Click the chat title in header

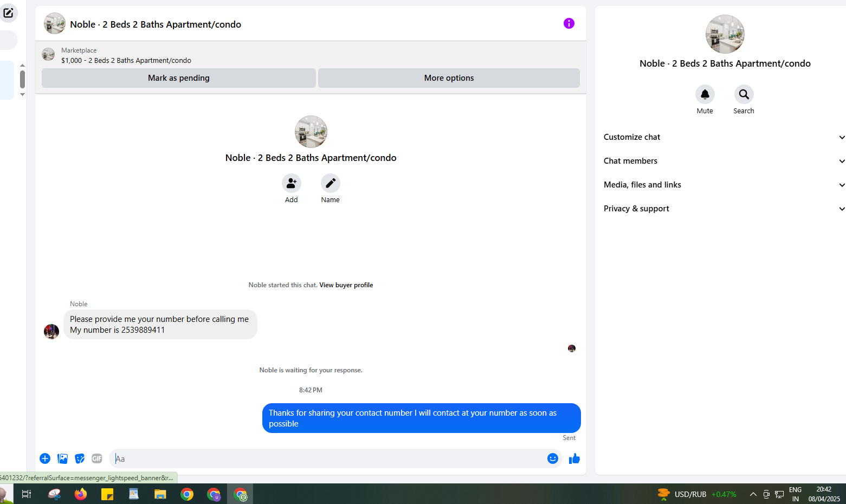(156, 24)
